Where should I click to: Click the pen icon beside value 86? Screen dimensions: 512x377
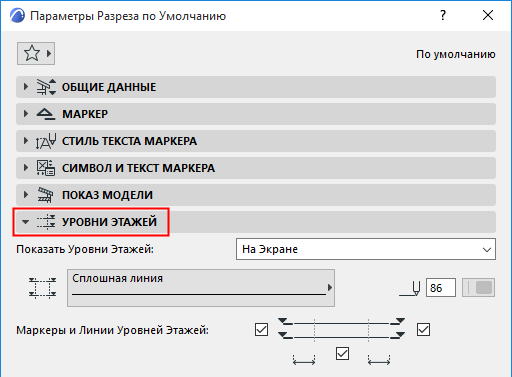point(410,288)
